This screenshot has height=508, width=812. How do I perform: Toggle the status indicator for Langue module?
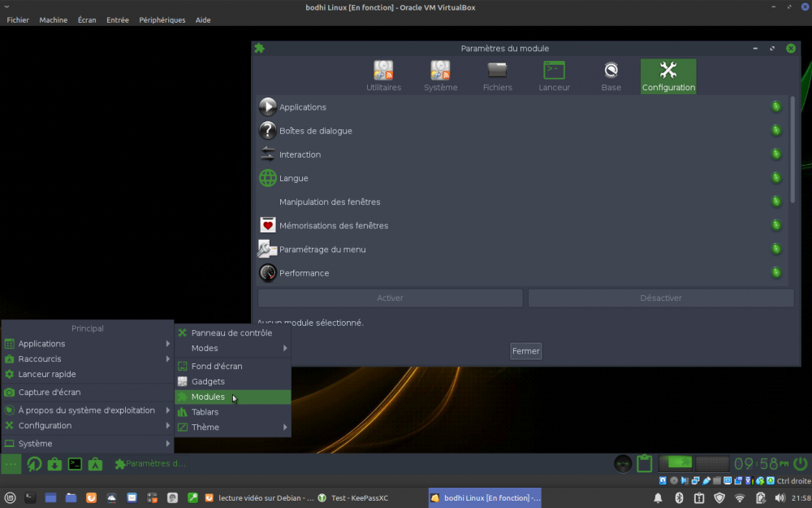(x=775, y=178)
